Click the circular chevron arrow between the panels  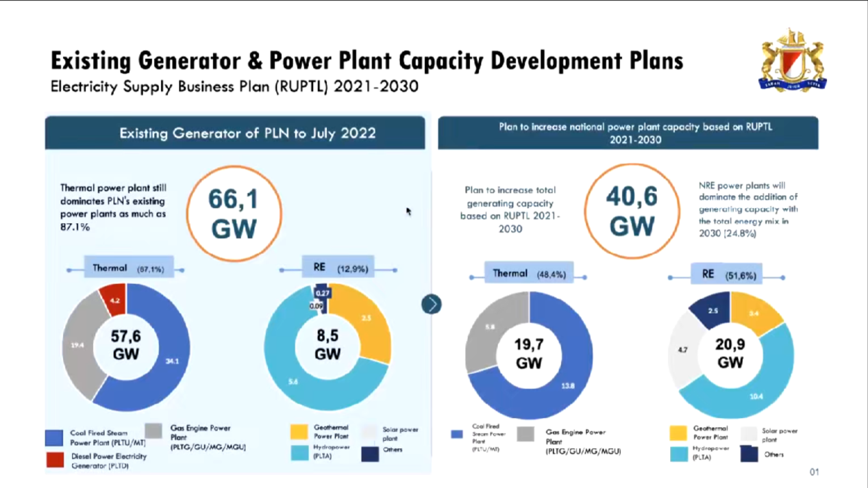pos(432,304)
